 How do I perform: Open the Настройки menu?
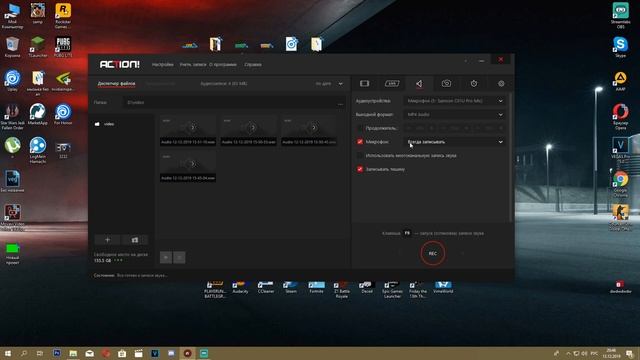(x=162, y=64)
